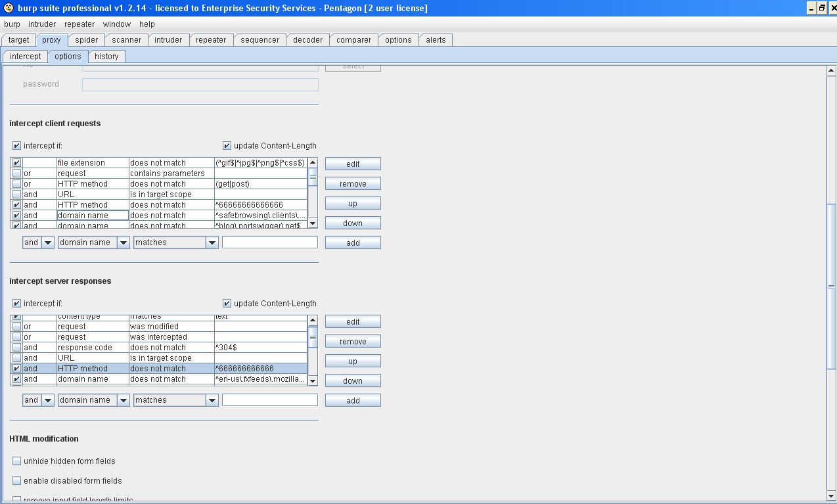
Task: Select the '^304$' condition cell
Action: pyautogui.click(x=260, y=348)
